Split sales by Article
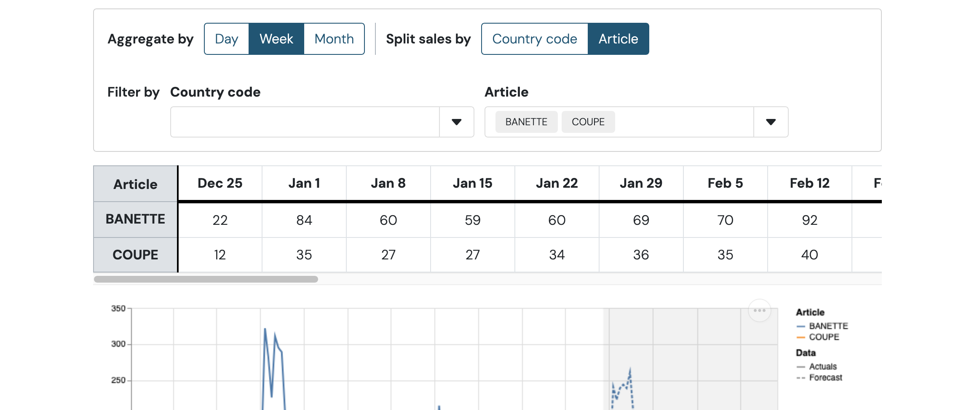980x410 pixels. pos(618,39)
